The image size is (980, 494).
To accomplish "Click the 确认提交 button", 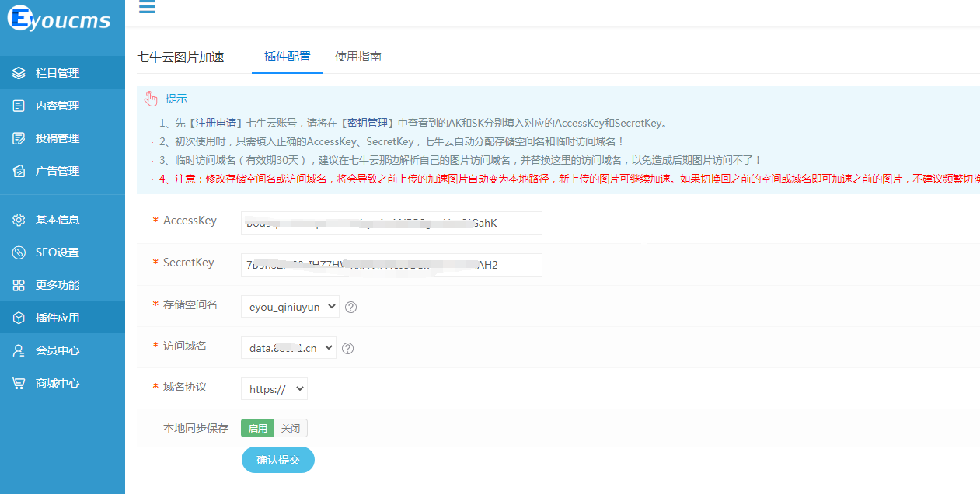I will tap(278, 460).
